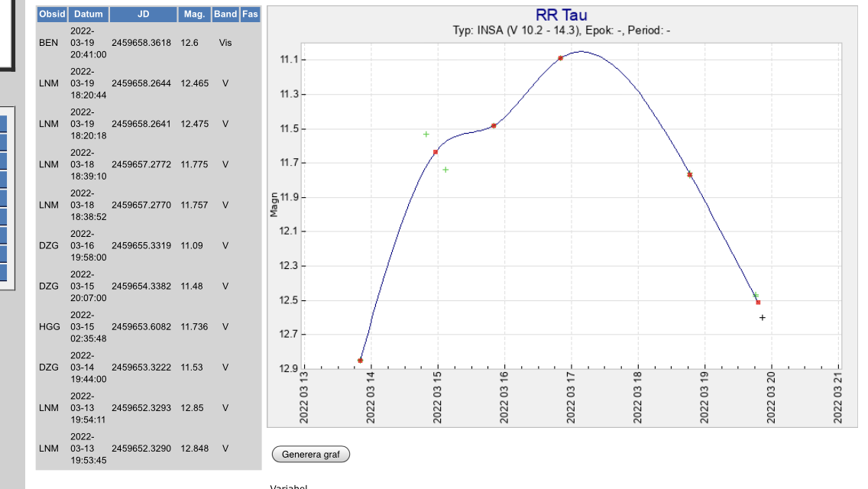Click the green plus marker near magnitude 11.74
The width and height of the screenshot is (868, 489).
[x=445, y=170]
